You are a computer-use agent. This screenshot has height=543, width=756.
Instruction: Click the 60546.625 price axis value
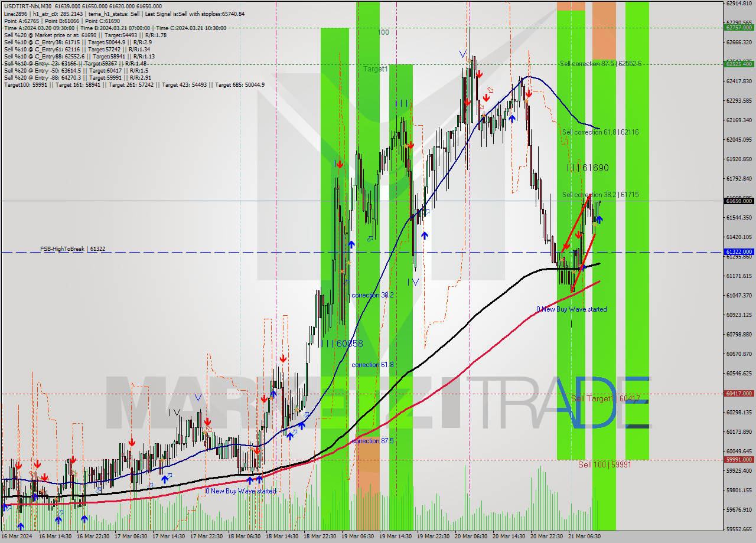coord(739,374)
